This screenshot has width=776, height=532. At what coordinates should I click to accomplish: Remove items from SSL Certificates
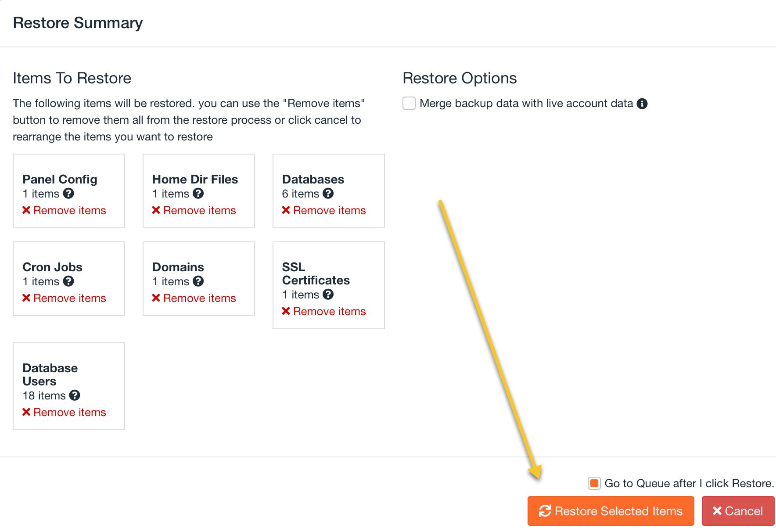(x=324, y=311)
